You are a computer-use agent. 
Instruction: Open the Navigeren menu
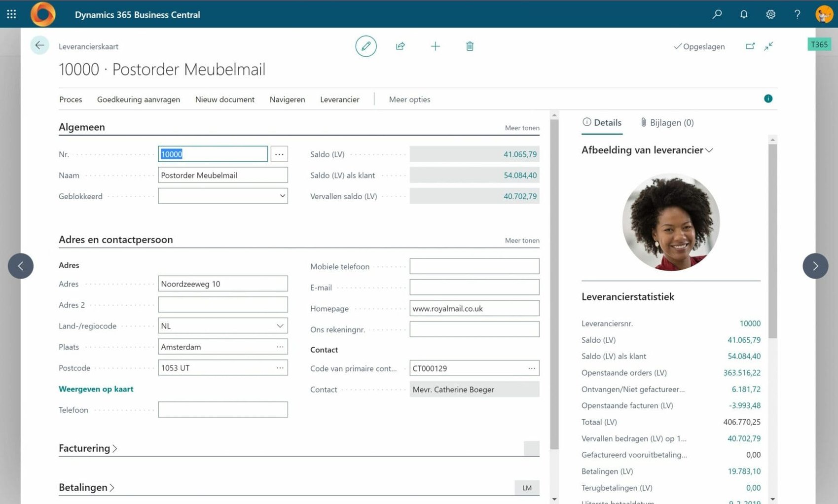tap(288, 99)
